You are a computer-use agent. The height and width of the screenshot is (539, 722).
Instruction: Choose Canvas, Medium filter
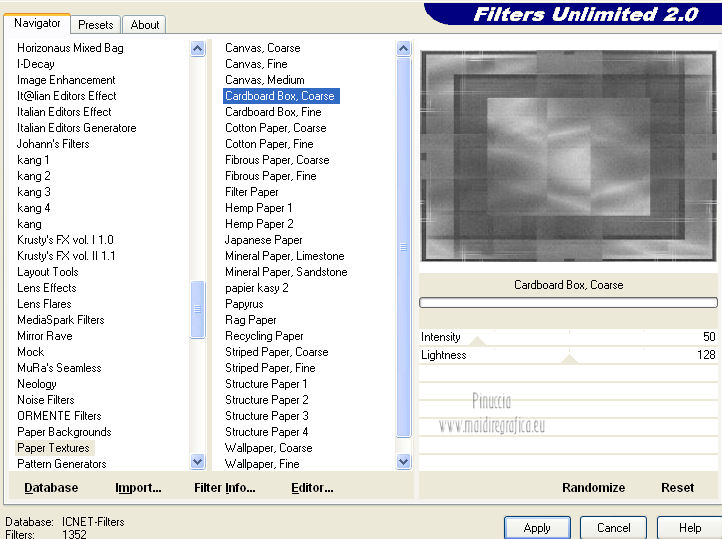point(264,80)
